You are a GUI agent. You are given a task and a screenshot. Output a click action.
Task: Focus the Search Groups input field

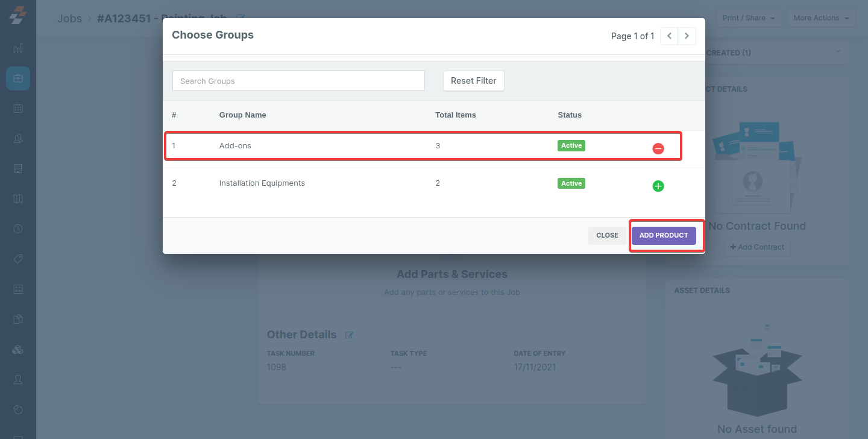pos(298,81)
